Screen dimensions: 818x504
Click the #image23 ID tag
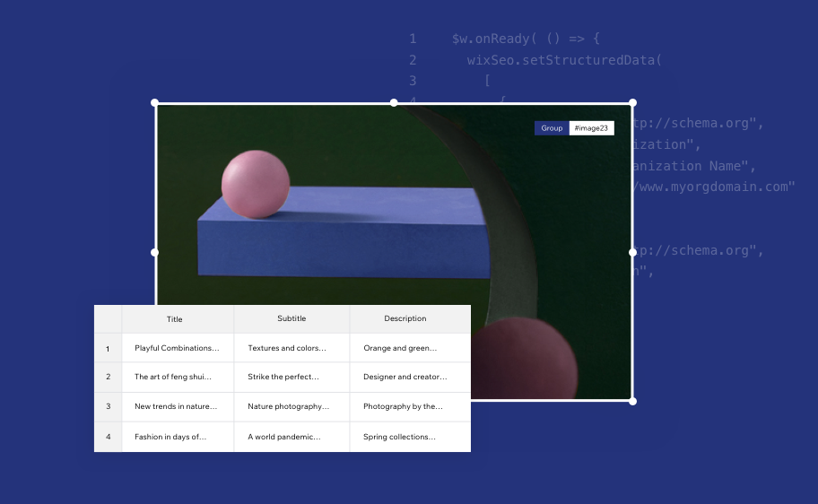point(592,128)
